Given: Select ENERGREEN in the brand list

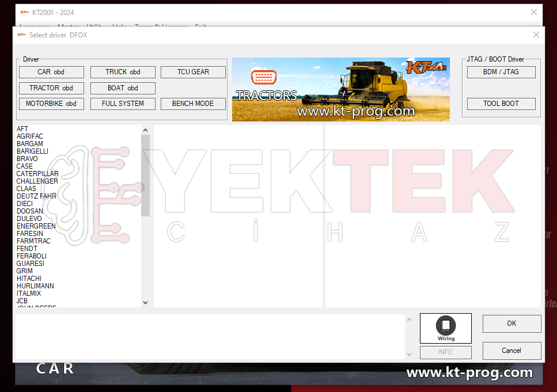Looking at the screenshot, I should pyautogui.click(x=36, y=226).
